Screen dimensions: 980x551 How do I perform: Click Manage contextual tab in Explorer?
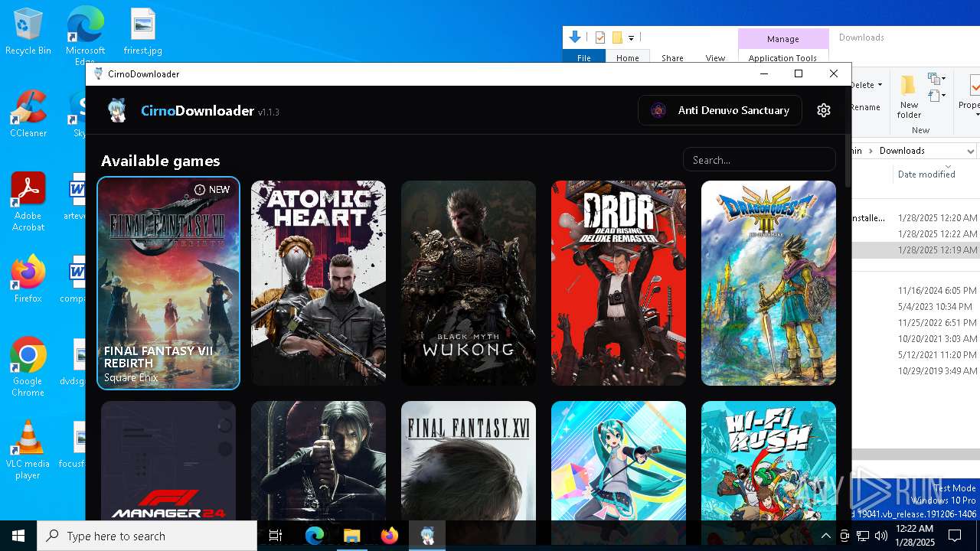(x=782, y=39)
